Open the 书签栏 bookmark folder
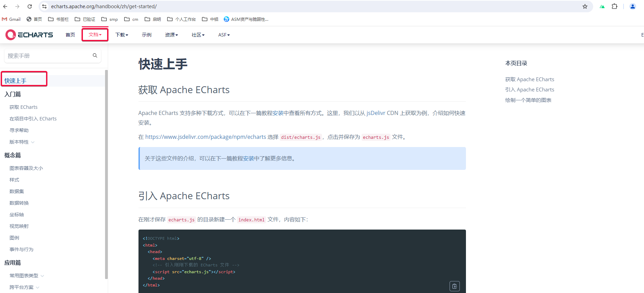Image resolution: width=644 pixels, height=293 pixels. 58,19
